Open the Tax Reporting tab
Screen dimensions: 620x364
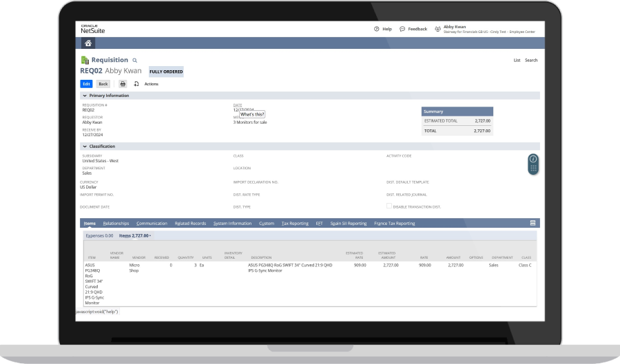295,224
